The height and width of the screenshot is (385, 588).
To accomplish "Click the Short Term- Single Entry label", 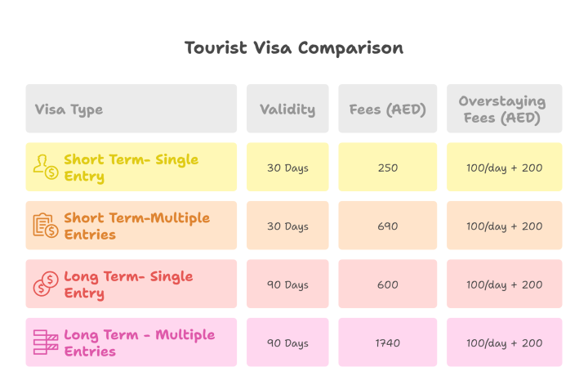I will point(131,168).
